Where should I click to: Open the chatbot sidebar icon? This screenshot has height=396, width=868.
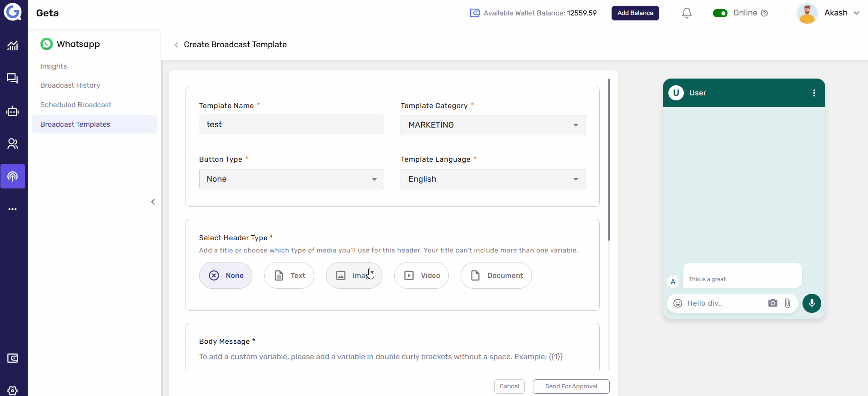[13, 111]
